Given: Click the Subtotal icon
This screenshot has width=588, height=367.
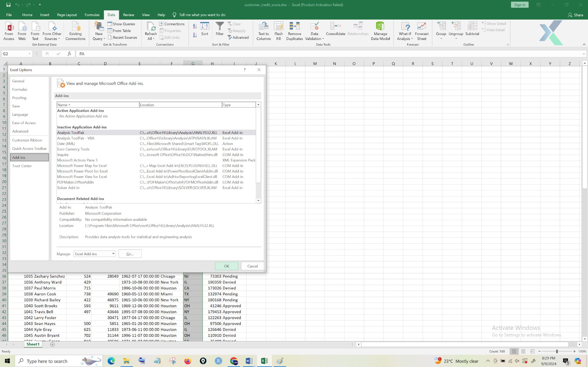Looking at the screenshot, I should tap(472, 29).
